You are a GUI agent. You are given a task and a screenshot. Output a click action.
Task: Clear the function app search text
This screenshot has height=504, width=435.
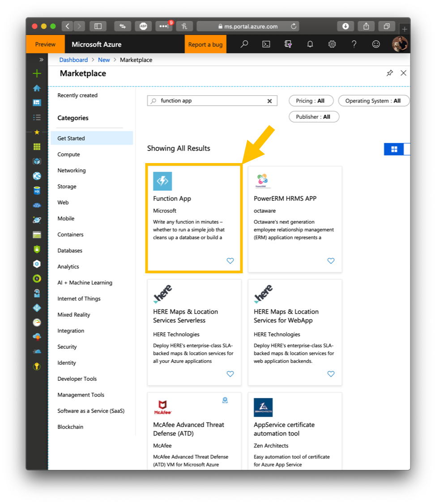pos(270,101)
